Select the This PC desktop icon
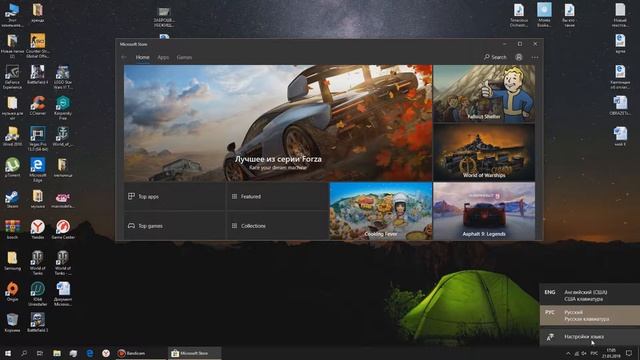The image size is (640, 360). click(x=12, y=15)
